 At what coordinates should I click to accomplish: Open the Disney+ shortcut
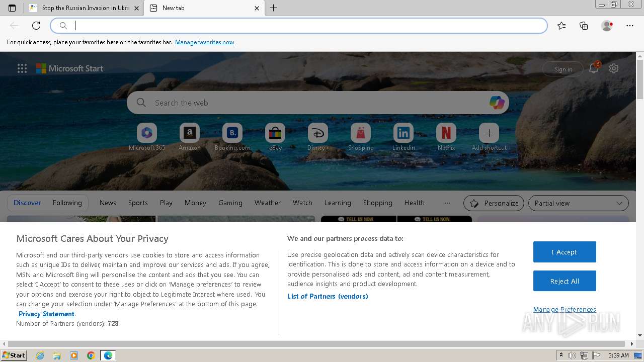318,137
